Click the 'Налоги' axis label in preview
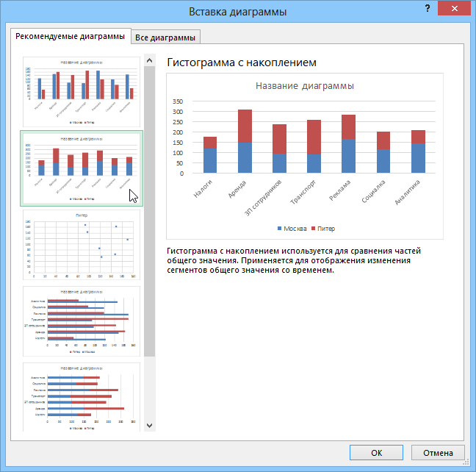The image size is (476, 472). (203, 188)
